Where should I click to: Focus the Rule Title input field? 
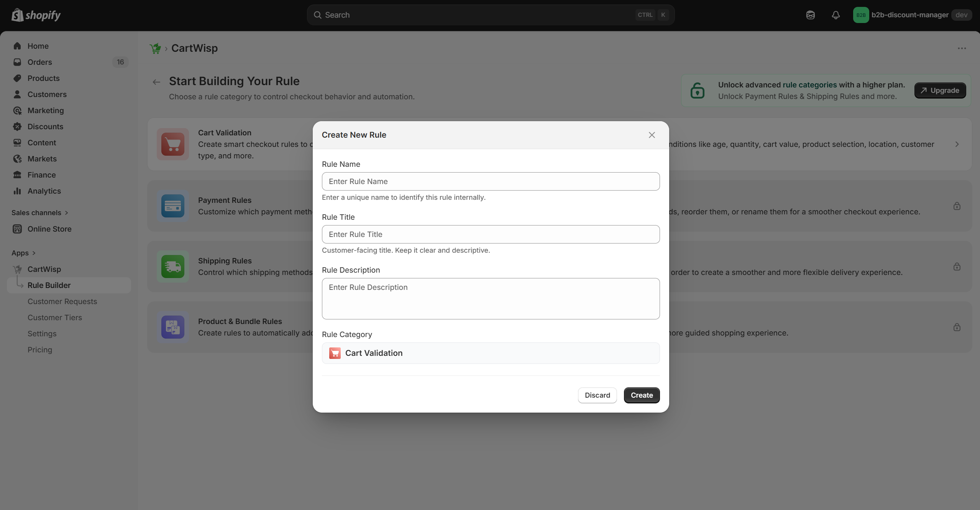pos(491,234)
